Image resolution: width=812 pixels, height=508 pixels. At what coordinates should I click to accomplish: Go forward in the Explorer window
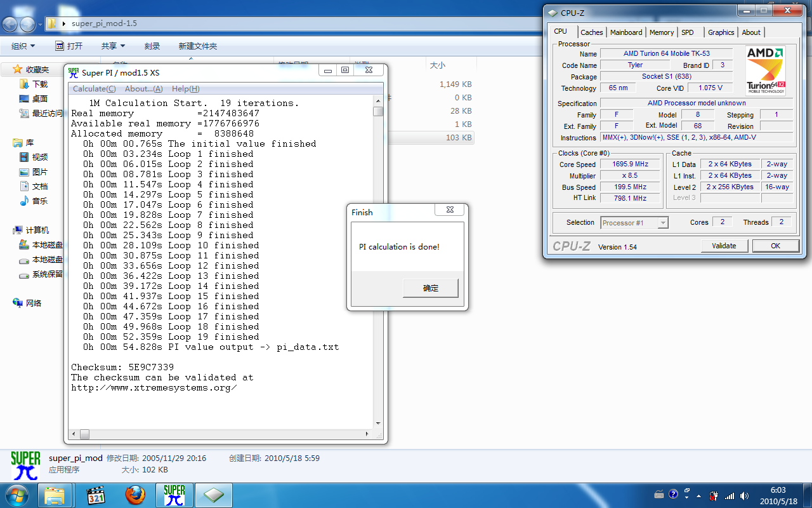click(x=27, y=24)
